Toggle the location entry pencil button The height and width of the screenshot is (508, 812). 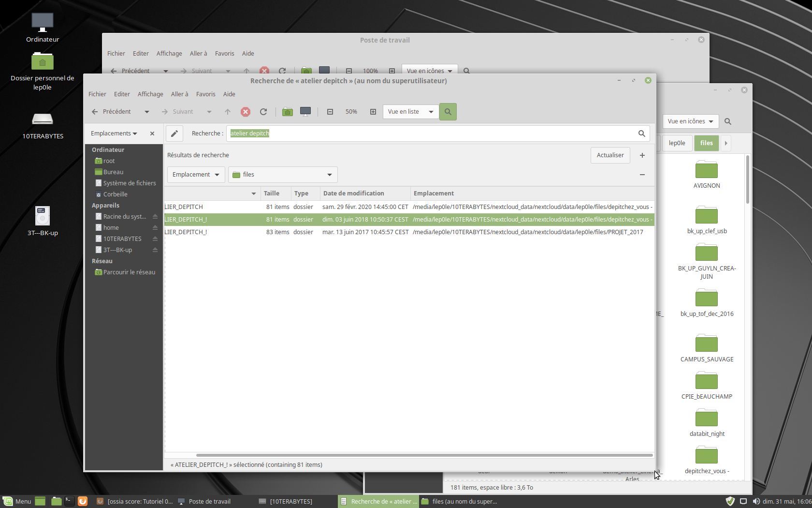point(174,134)
